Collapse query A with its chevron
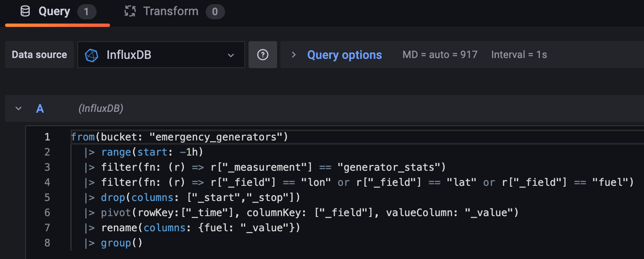The image size is (644, 259). click(x=18, y=108)
